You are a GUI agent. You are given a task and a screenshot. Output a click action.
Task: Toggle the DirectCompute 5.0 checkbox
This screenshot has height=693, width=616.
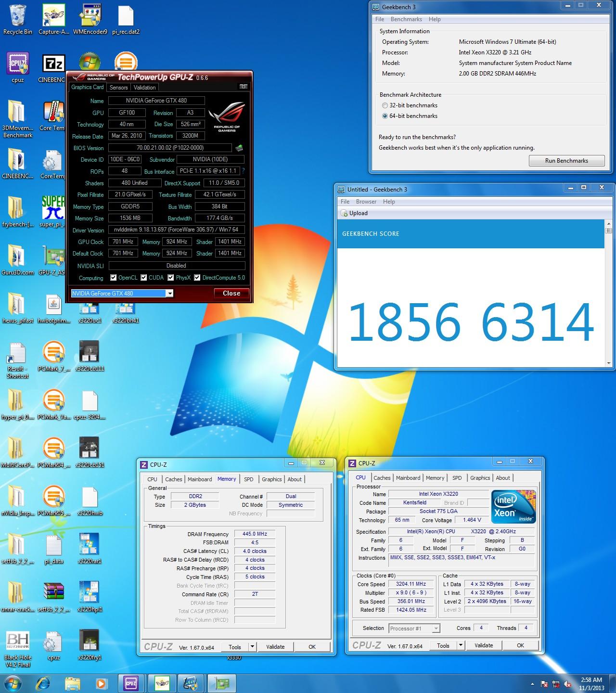[x=197, y=278]
